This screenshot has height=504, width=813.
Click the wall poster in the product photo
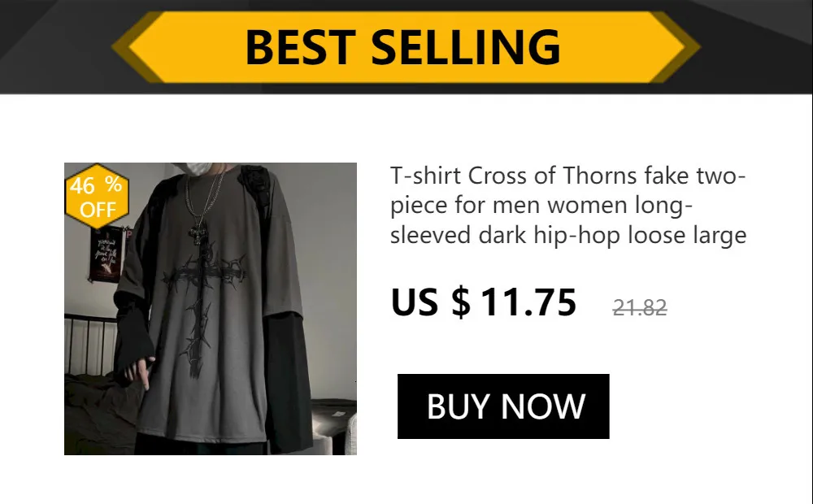[x=107, y=254]
